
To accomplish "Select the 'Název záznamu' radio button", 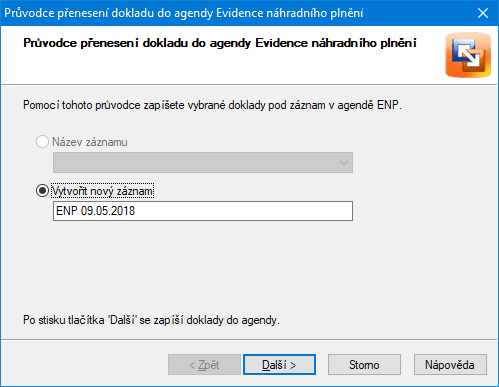I will pyautogui.click(x=42, y=142).
